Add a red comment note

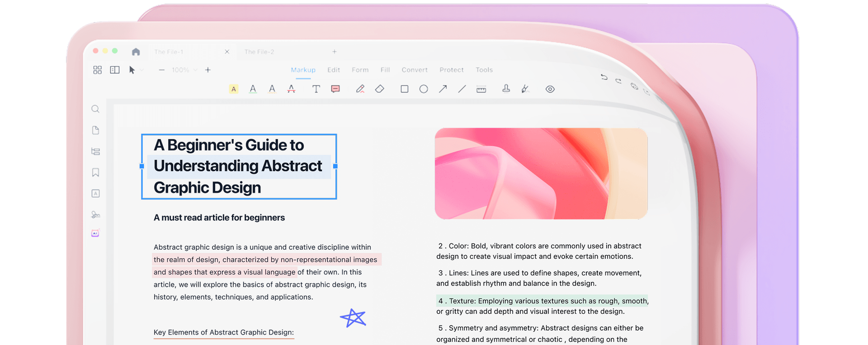pyautogui.click(x=335, y=89)
